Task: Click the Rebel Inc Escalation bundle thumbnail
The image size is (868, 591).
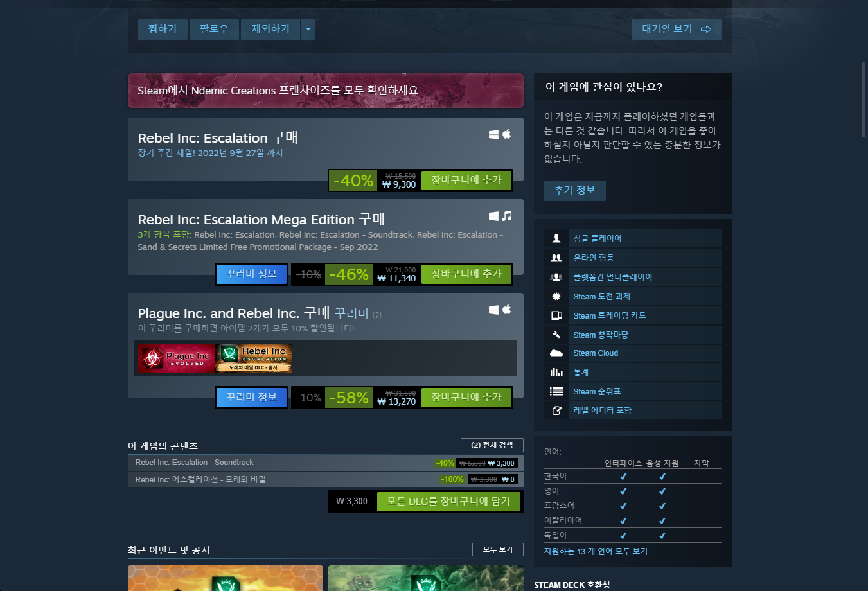Action: (254, 358)
